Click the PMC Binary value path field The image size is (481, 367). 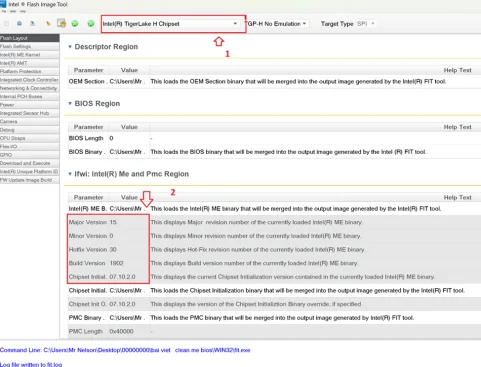coord(128,318)
